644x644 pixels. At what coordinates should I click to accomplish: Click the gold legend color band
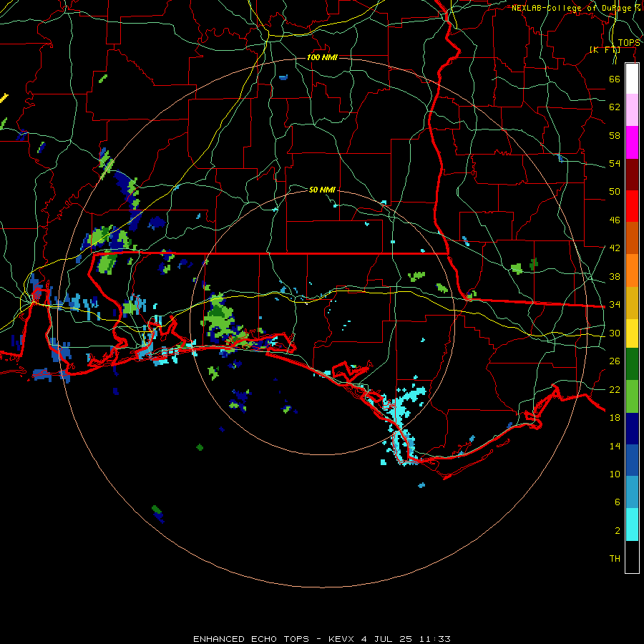click(632, 303)
